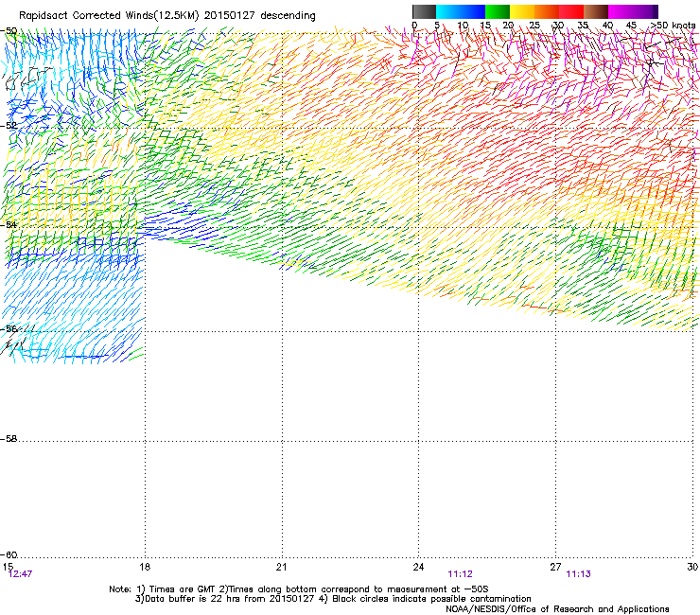
Task: Click the '-54' latitude axis label
Action: [9, 224]
